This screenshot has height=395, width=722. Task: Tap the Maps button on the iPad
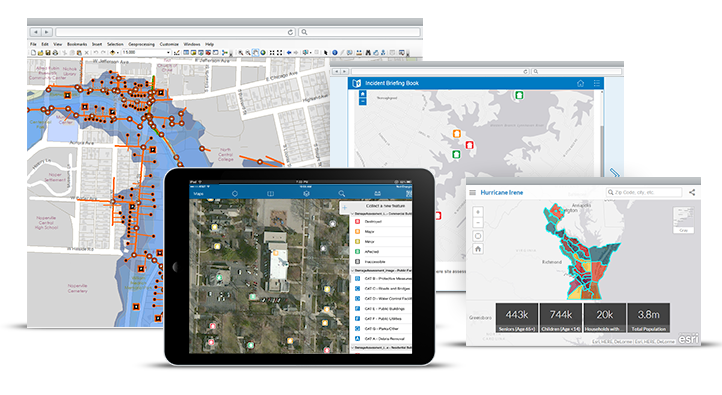tap(198, 194)
